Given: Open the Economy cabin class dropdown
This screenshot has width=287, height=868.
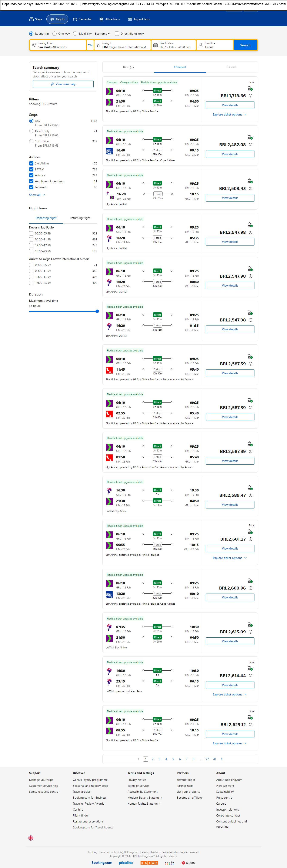Looking at the screenshot, I should tap(102, 34).
